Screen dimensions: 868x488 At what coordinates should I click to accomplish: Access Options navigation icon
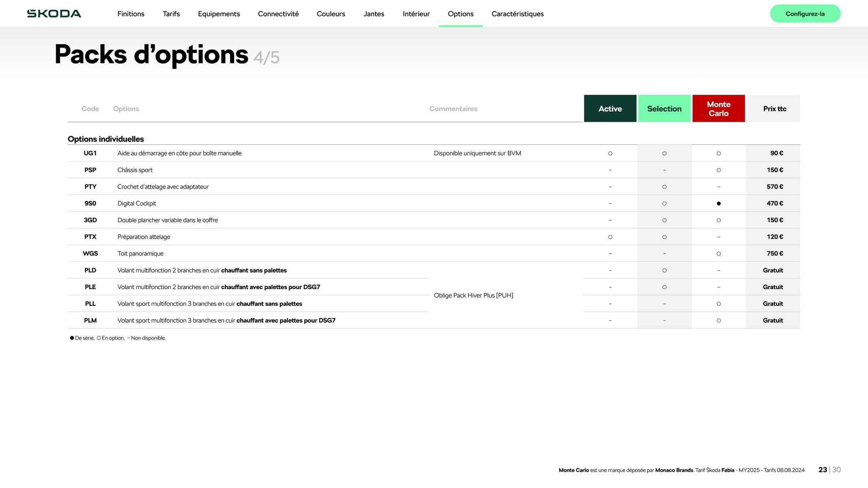461,13
